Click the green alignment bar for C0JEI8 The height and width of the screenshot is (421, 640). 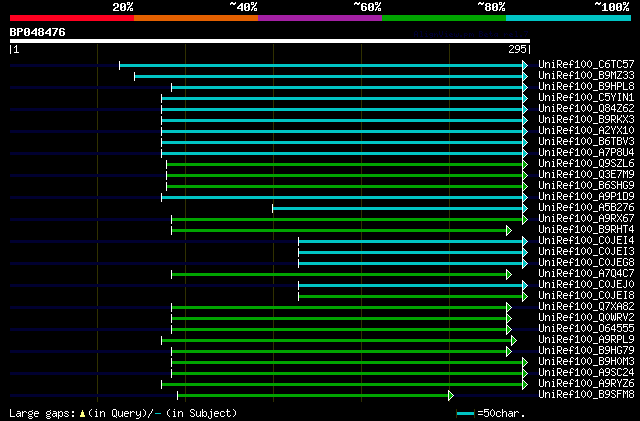tap(411, 297)
